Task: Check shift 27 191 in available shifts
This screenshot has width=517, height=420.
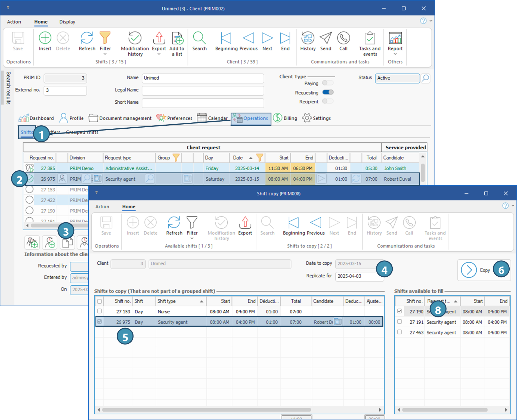Action: [400, 322]
